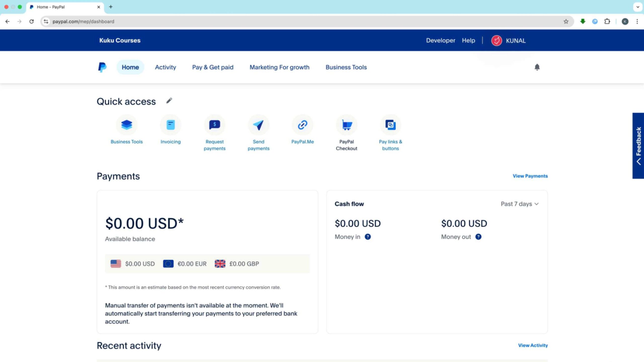The width and height of the screenshot is (644, 362).
Task: Switch to the Home - PayPal browser tab
Action: (65, 7)
